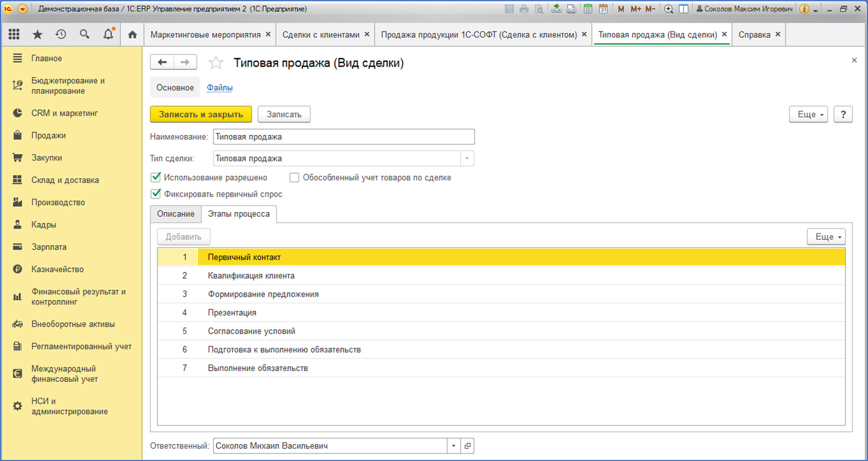Toggle Обособленный учет товаров по сделке checkbox

coord(294,178)
